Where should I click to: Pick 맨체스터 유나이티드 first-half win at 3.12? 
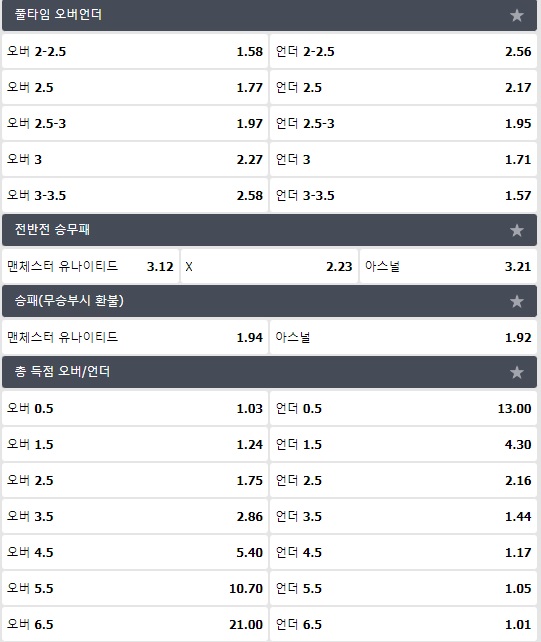(90, 266)
